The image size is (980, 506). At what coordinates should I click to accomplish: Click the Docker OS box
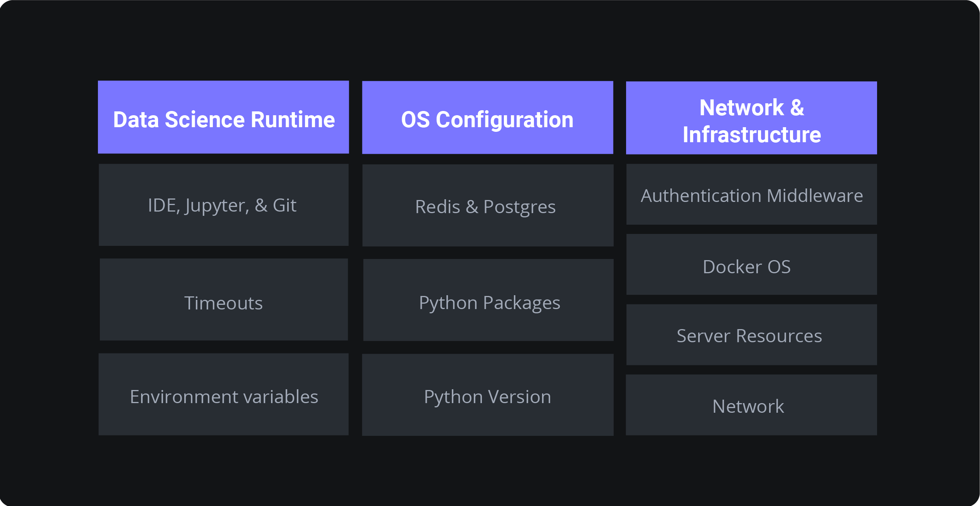751,264
